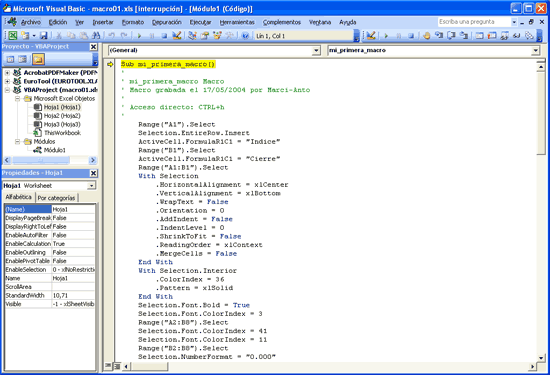Collapse the VBAProject (macro01.xls) node

tap(7, 90)
